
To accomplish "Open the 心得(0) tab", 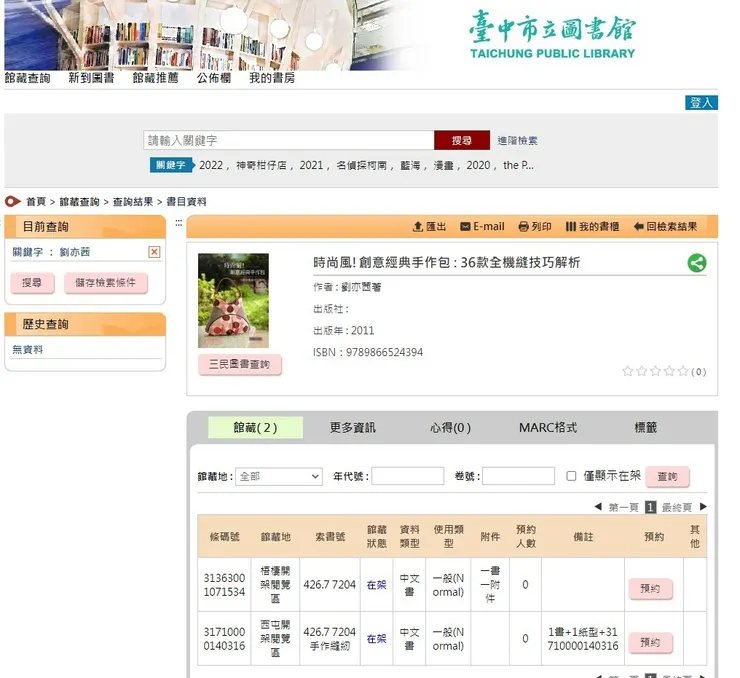I will tap(450, 427).
